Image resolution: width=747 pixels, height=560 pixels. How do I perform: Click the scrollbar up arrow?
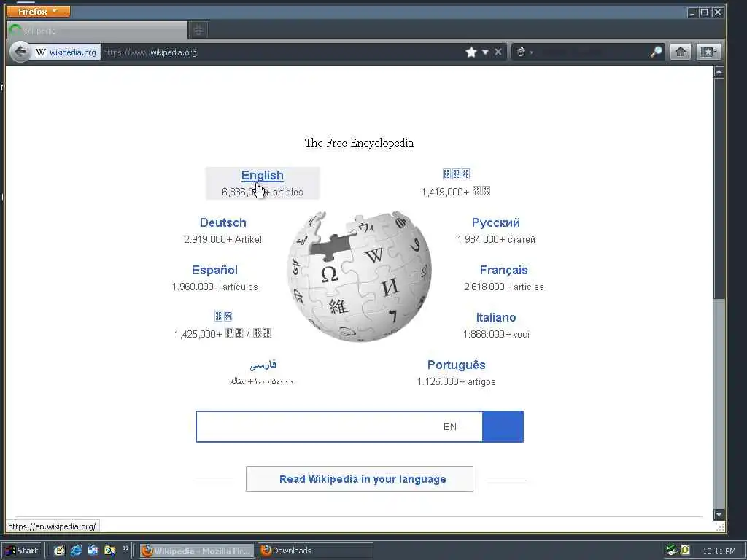click(719, 72)
